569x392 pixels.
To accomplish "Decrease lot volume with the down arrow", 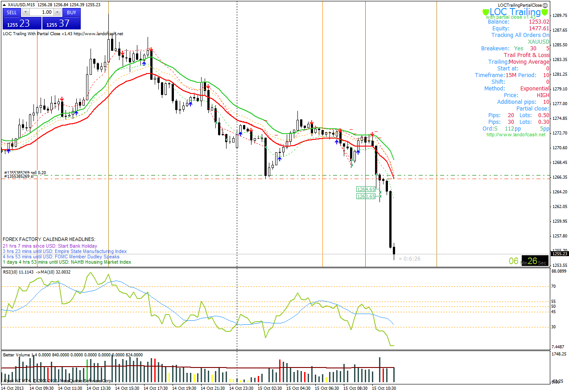I will [x=25, y=12].
